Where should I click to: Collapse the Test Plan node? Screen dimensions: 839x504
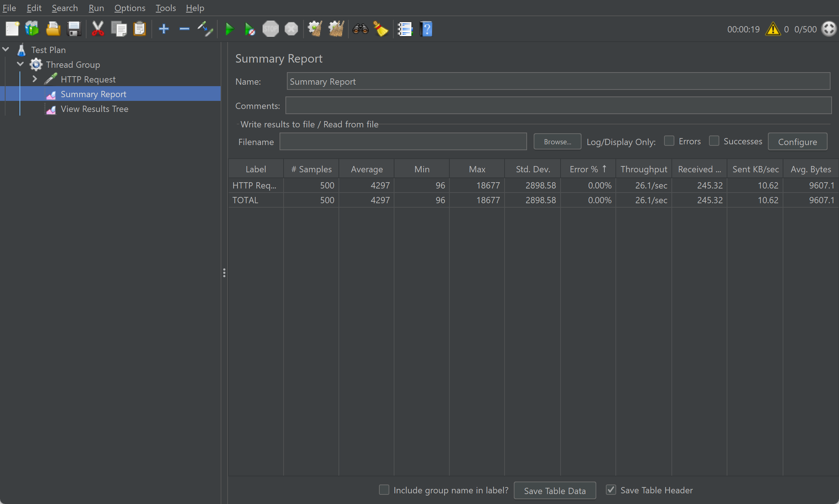coord(6,49)
